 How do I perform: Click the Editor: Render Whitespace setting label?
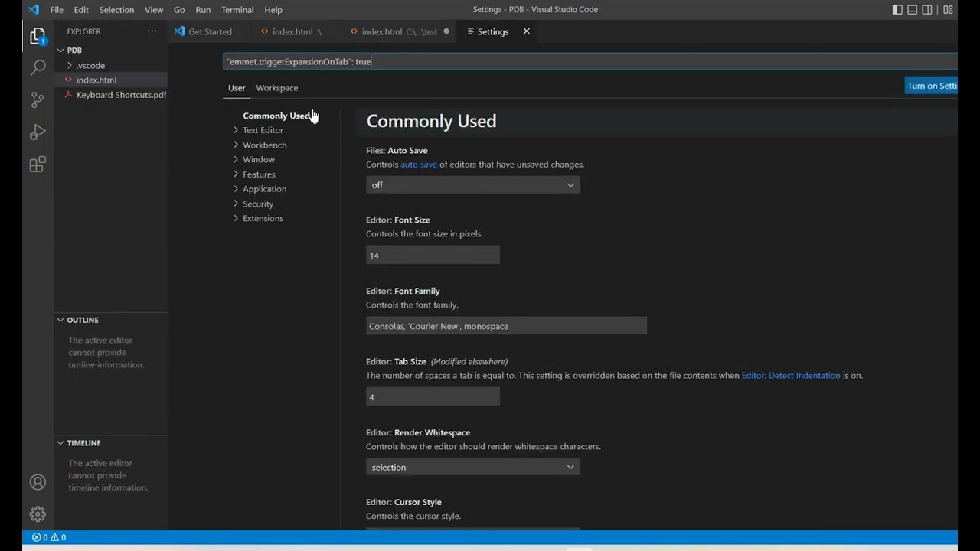[418, 432]
